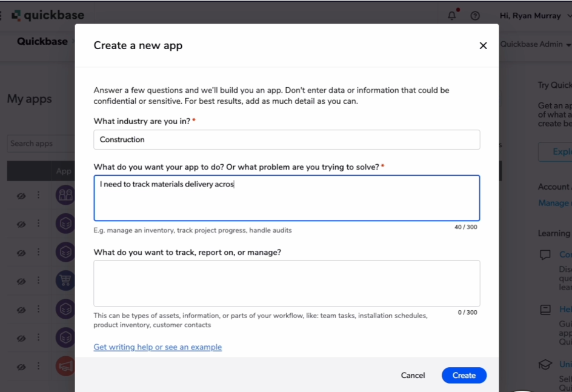Click the Search apps box
The image size is (572, 392).
pyautogui.click(x=41, y=144)
